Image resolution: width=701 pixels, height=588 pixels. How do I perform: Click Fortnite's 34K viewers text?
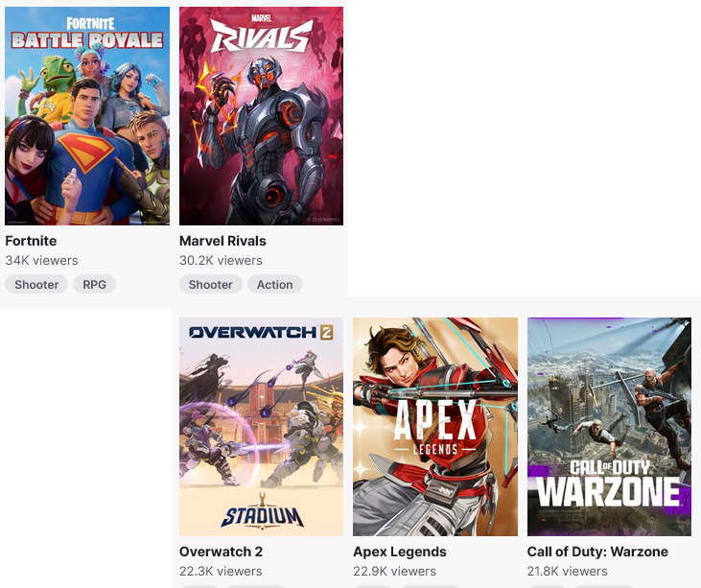coord(41,261)
